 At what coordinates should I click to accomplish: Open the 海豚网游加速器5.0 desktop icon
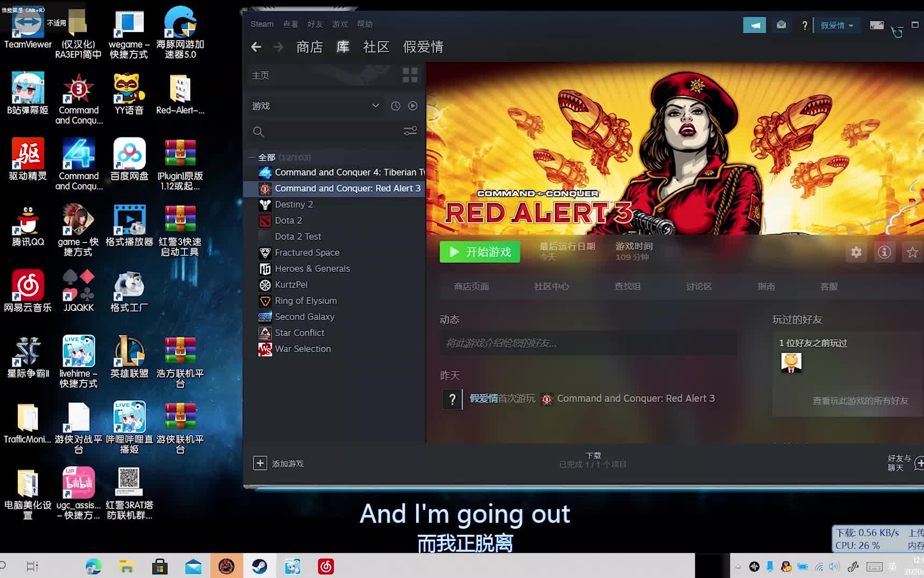click(x=180, y=33)
